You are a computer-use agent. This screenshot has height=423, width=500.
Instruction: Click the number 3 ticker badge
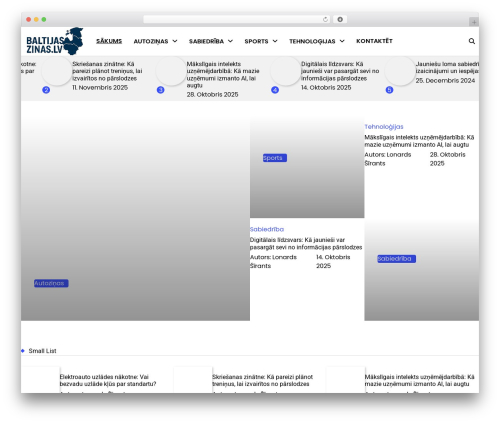[160, 90]
